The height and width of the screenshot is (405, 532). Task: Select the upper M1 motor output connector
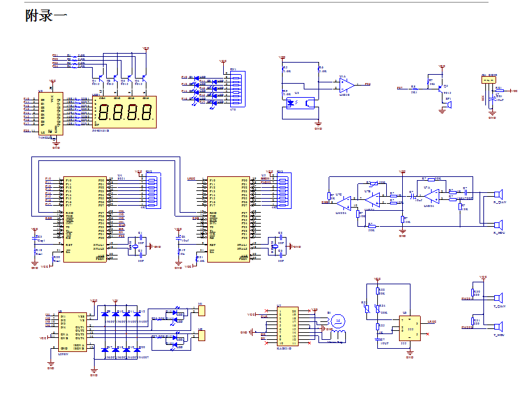(x=201, y=310)
